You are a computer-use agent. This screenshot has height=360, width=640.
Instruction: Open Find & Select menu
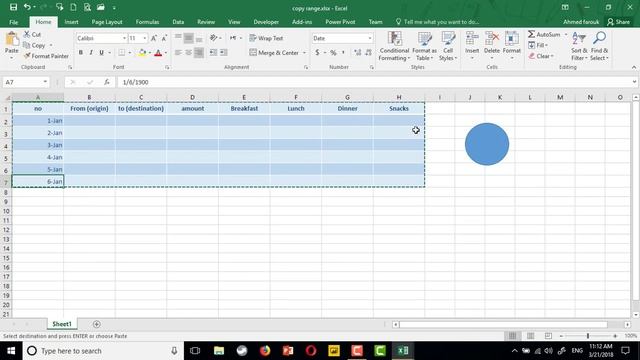pyautogui.click(x=599, y=46)
